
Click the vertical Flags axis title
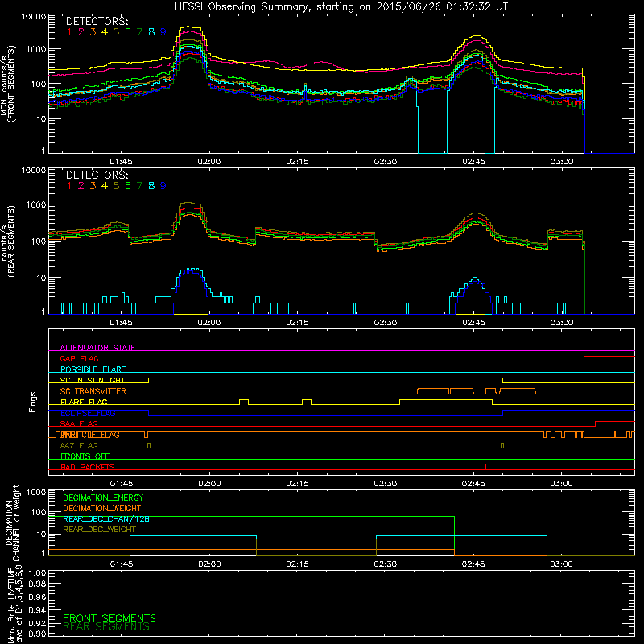pyautogui.click(x=33, y=402)
